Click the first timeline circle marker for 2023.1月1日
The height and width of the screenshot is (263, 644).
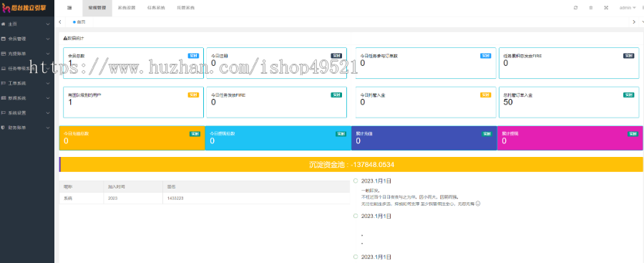[356, 181]
